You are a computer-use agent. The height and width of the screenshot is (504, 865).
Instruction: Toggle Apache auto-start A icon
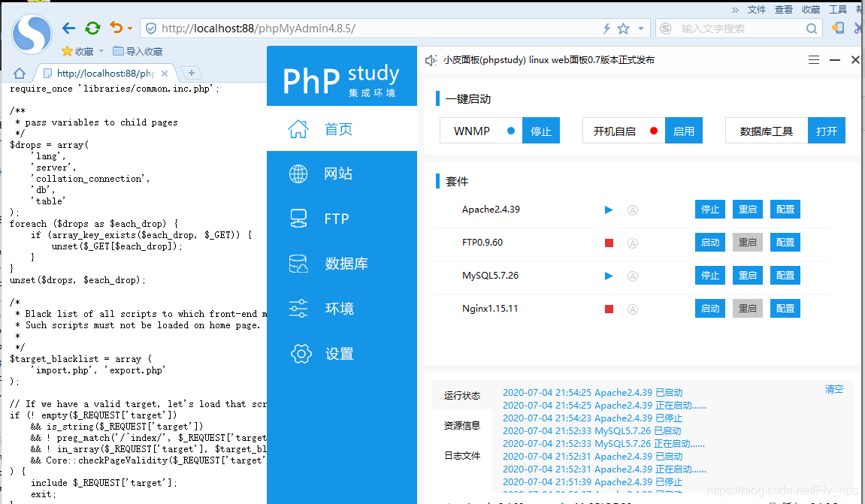(633, 210)
